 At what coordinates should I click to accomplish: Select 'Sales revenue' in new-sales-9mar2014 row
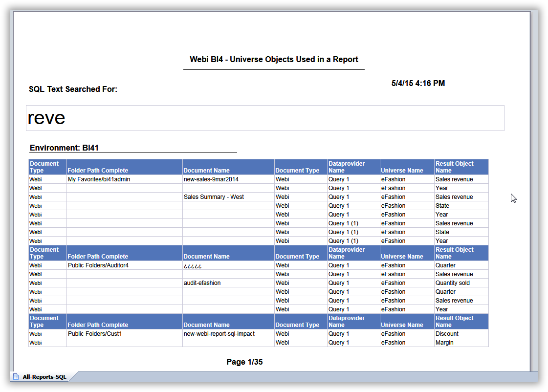[461, 179]
